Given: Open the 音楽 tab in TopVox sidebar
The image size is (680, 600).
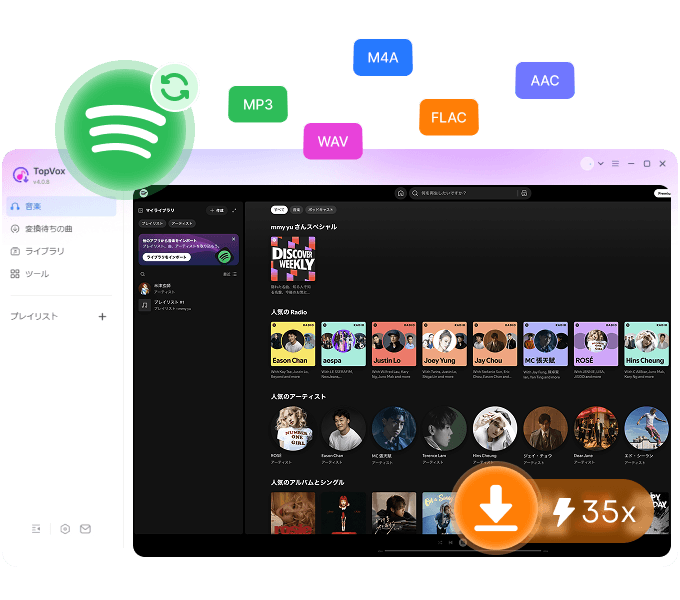Looking at the screenshot, I should click(x=61, y=206).
